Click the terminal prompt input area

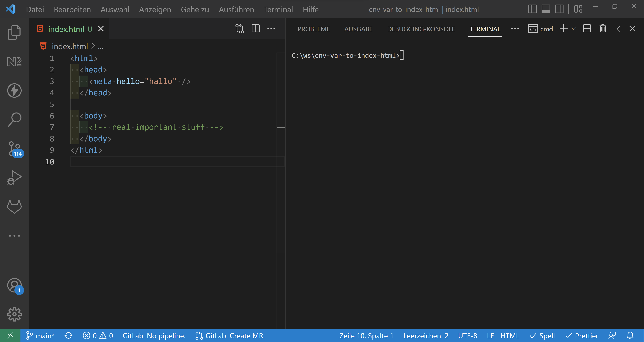[x=401, y=55]
